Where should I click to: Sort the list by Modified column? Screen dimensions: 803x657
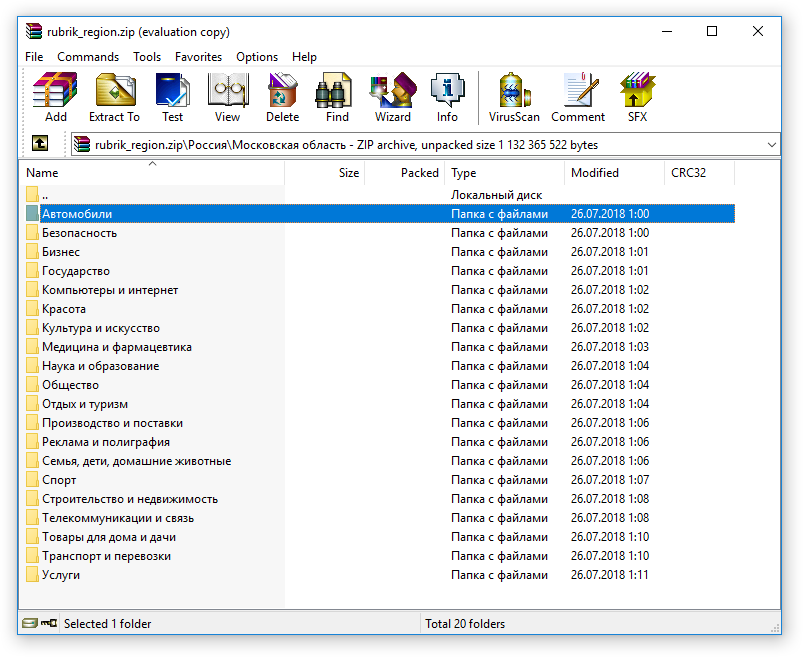(595, 173)
